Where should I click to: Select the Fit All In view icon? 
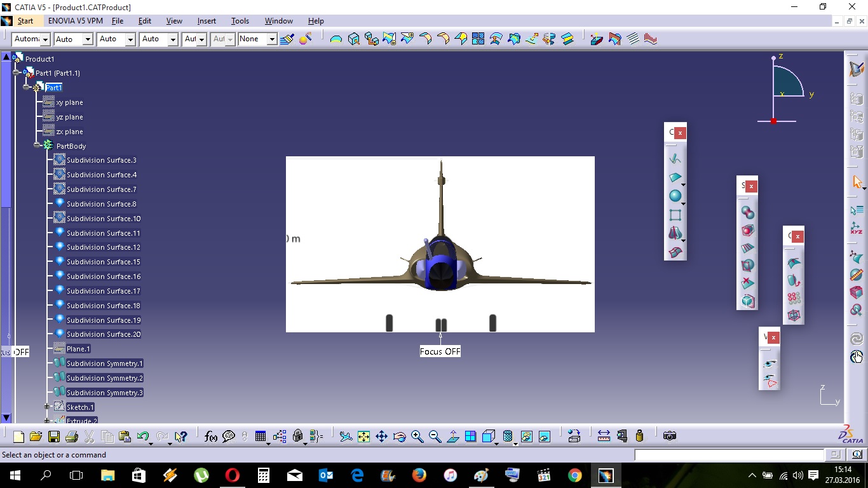click(x=363, y=437)
